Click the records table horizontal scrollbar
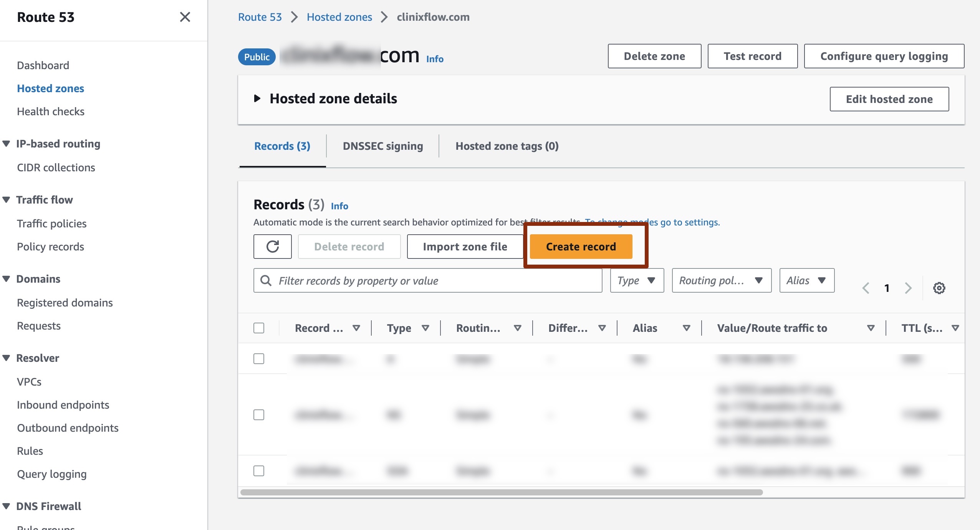Image resolution: width=980 pixels, height=530 pixels. tap(502, 492)
